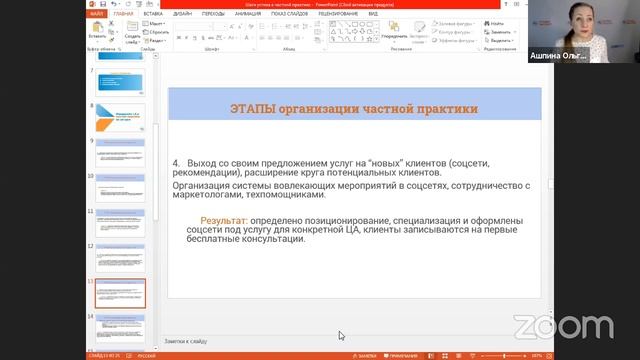Expand the shapes gallery more arrow
The image size is (640, 360).
click(x=376, y=39)
